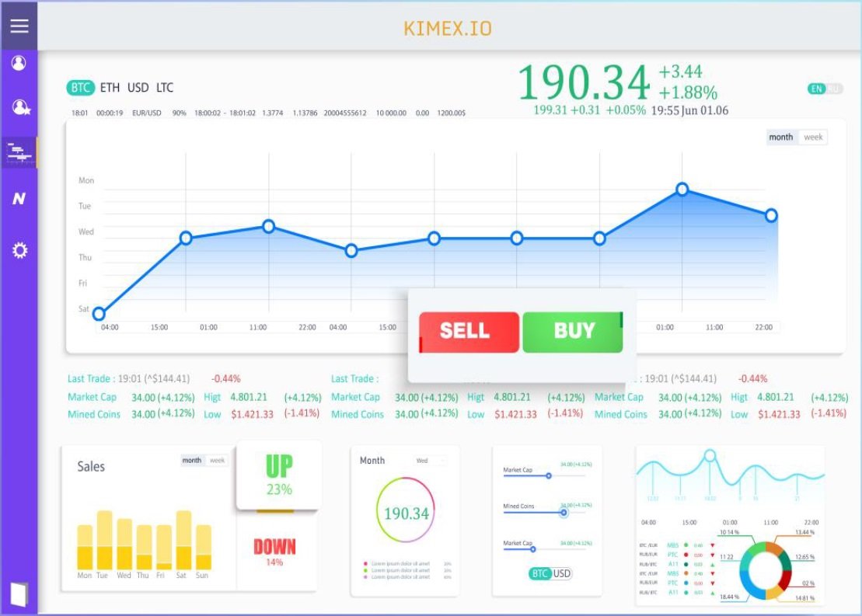The width and height of the screenshot is (862, 616).
Task: Open the Wed dropdown in Month panel
Action: click(x=430, y=461)
